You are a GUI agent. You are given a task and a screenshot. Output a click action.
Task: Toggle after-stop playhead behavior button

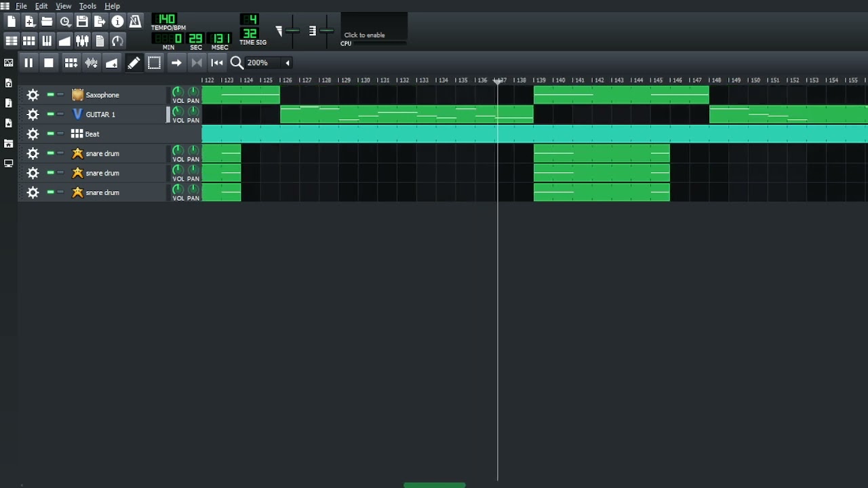coord(217,62)
